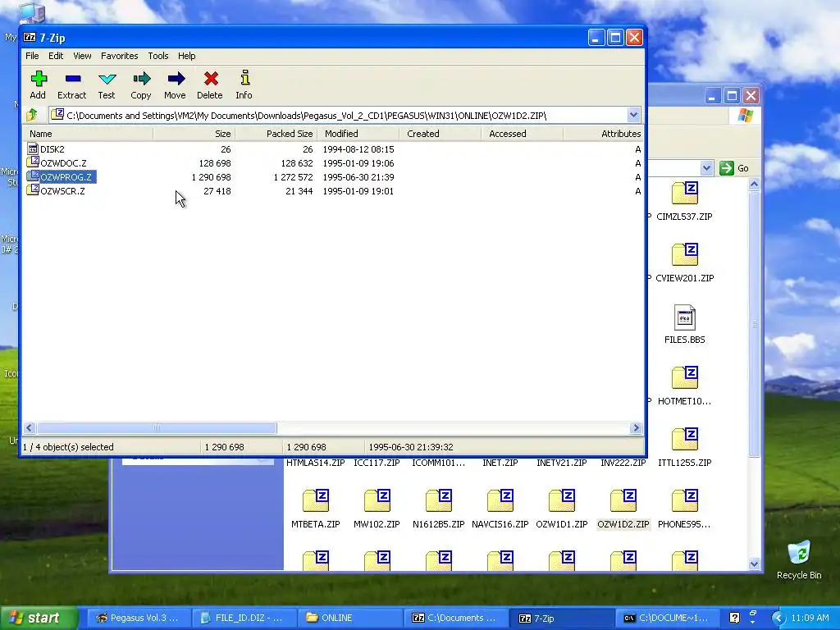Screen dimensions: 840x630
Task: Select OZW1D2.ZIP archive icon
Action: coord(623,501)
